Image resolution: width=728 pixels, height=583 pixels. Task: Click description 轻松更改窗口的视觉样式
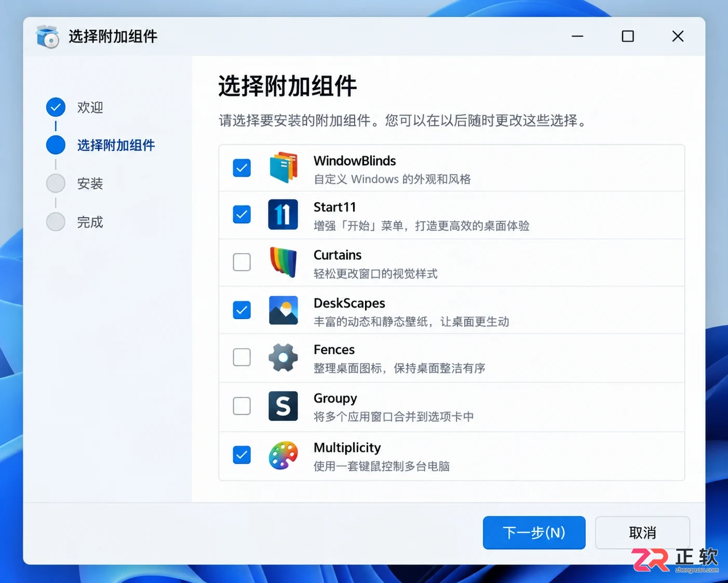(375, 274)
